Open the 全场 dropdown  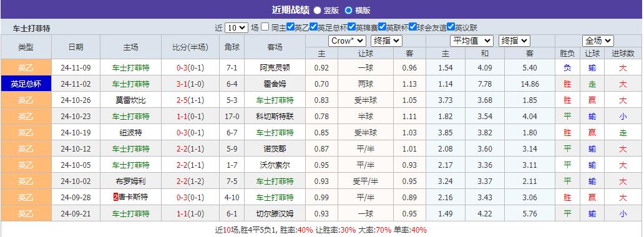pyautogui.click(x=598, y=41)
